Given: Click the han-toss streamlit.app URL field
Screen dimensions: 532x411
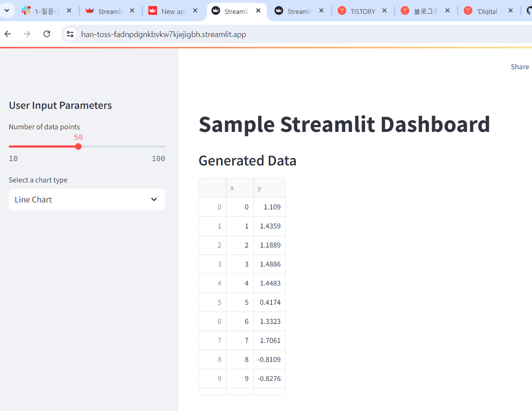Looking at the screenshot, I should click(164, 34).
